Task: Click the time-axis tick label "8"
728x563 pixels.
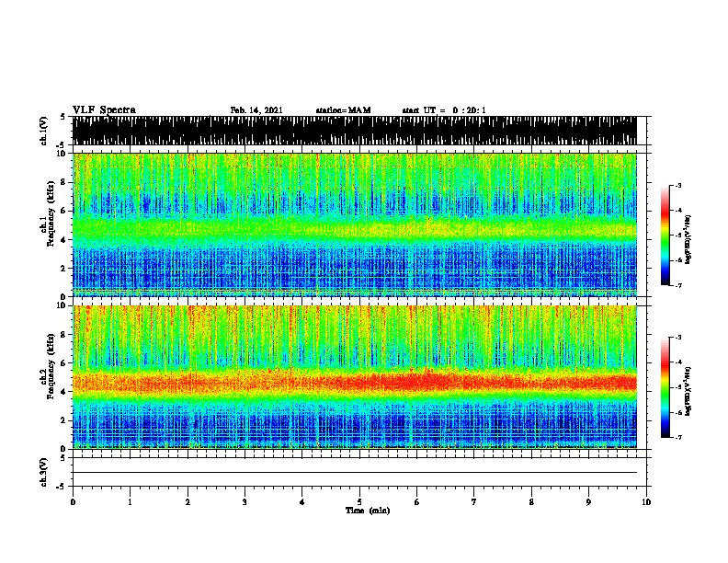Action: [x=531, y=502]
